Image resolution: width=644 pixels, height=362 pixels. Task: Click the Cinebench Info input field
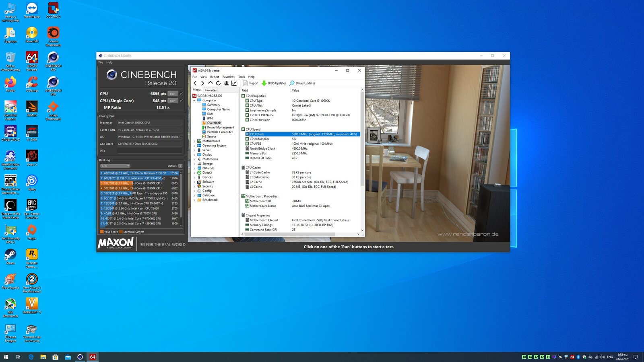[149, 151]
